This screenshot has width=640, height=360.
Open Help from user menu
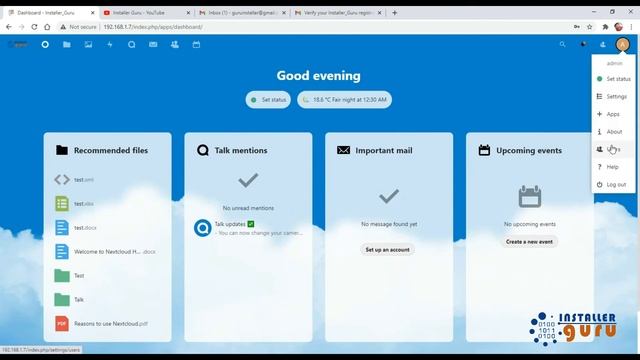tap(613, 167)
